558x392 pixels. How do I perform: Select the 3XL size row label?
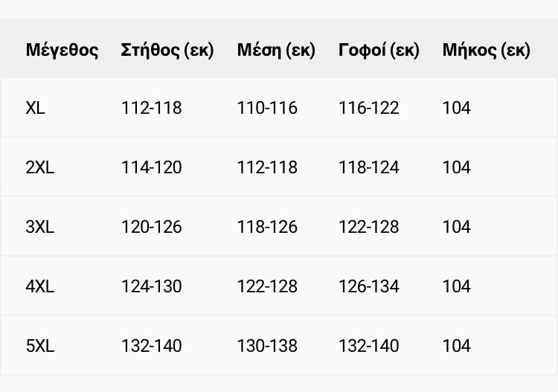pyautogui.click(x=40, y=227)
